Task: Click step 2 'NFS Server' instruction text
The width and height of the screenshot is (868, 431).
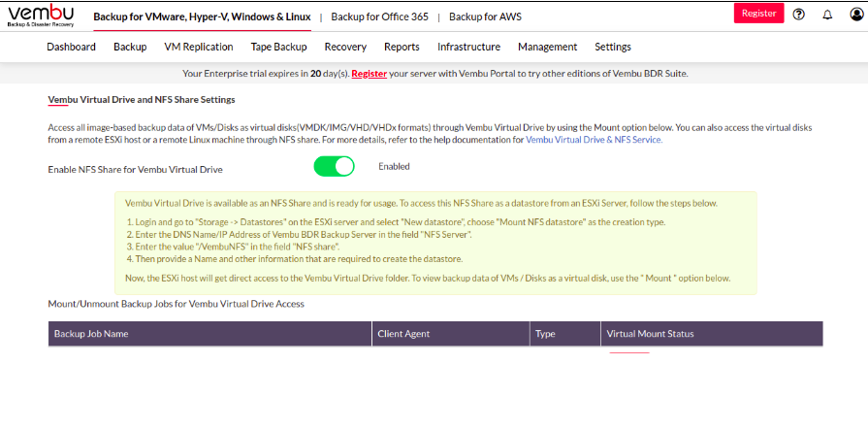Action: (x=300, y=234)
